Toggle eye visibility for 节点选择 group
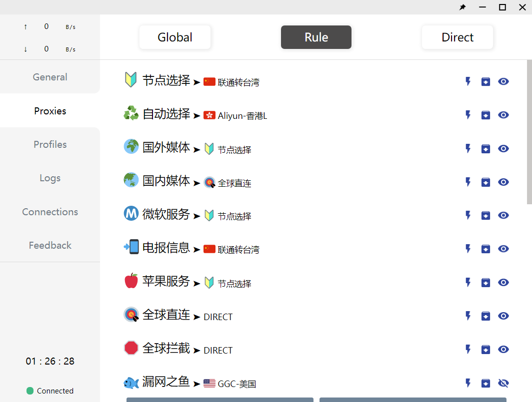 point(503,81)
